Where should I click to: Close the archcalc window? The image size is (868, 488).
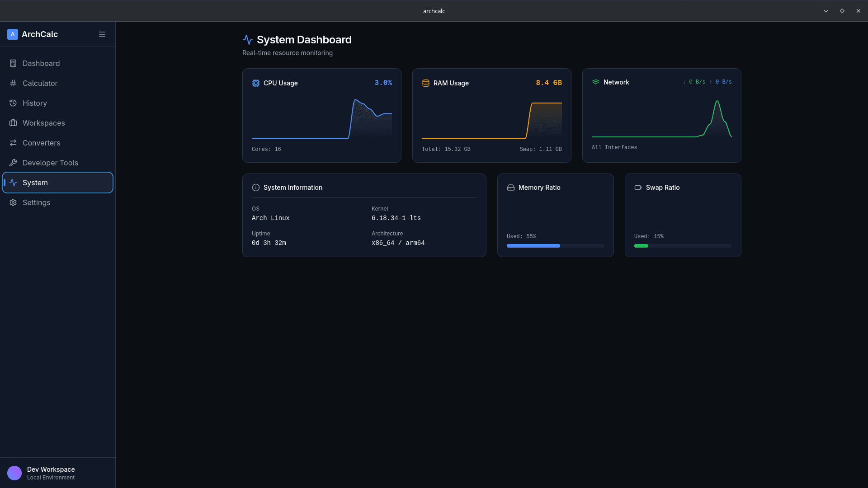click(x=859, y=11)
